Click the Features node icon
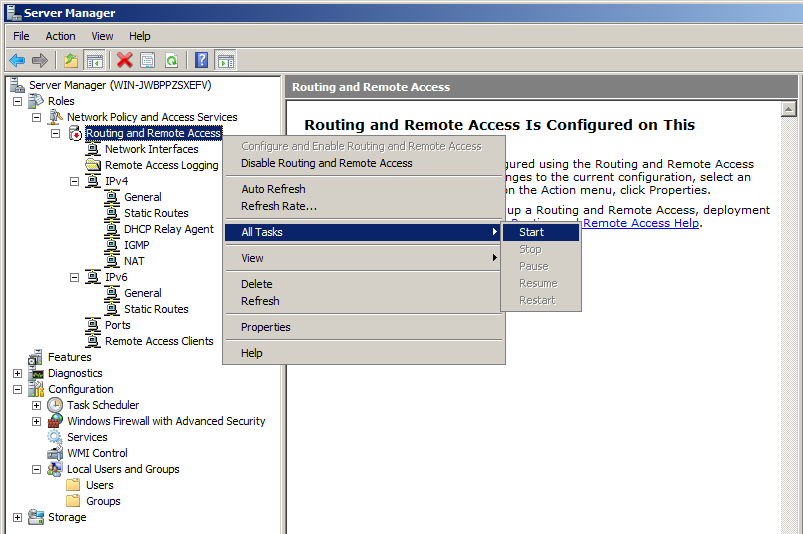This screenshot has width=803, height=534. [35, 357]
